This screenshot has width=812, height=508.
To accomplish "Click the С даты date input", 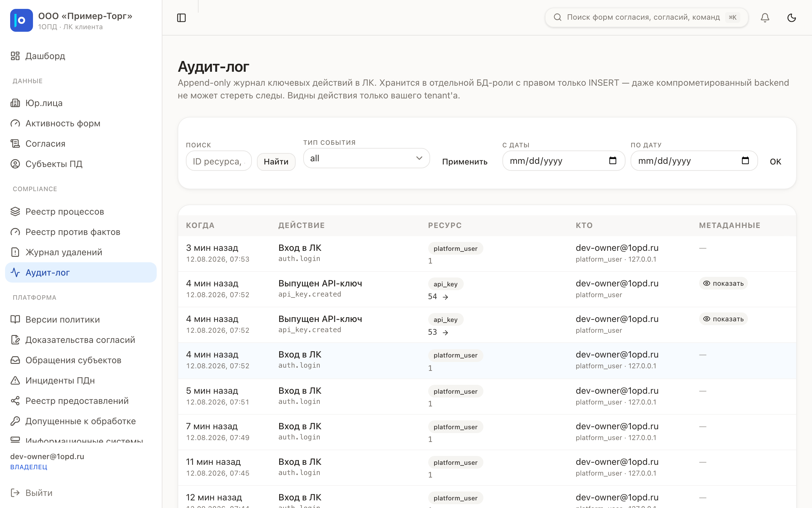I will (564, 161).
